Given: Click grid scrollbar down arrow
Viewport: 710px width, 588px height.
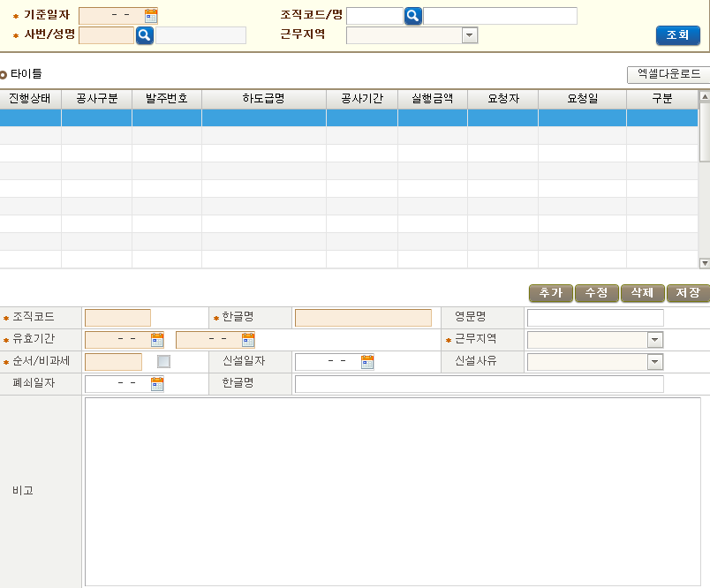Looking at the screenshot, I should pos(705,263).
